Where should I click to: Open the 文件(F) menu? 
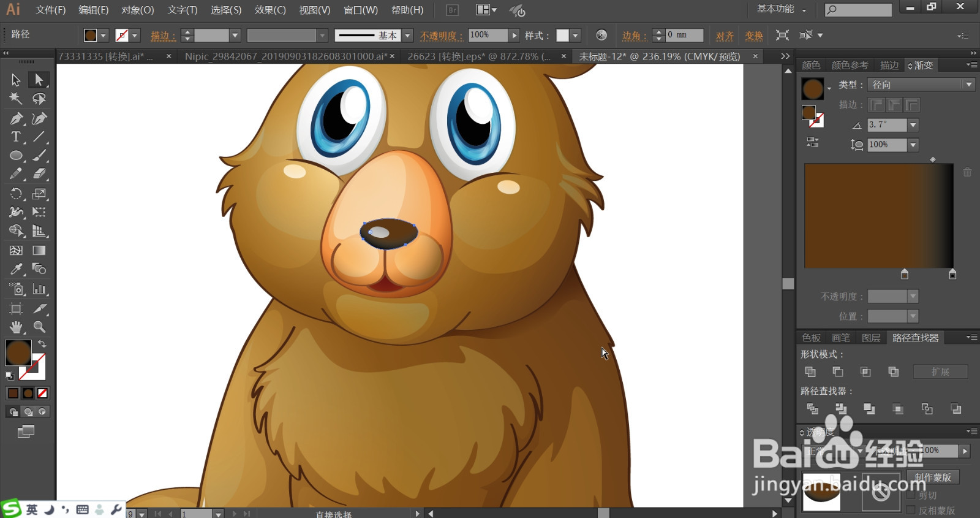[x=50, y=10]
